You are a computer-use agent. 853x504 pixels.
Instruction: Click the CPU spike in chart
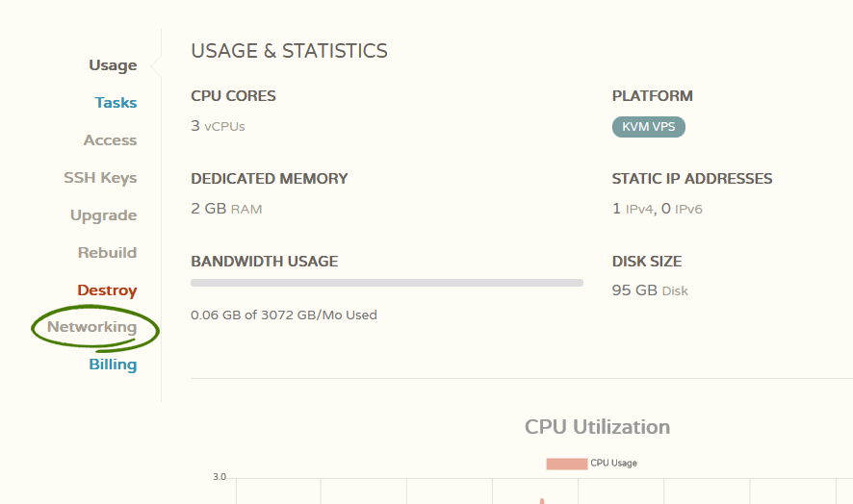542,501
